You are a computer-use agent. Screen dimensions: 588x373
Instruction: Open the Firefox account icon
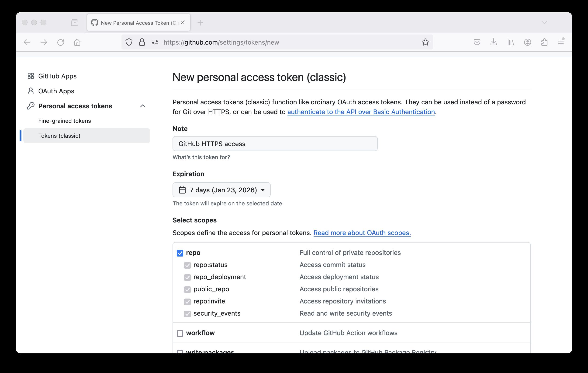pyautogui.click(x=527, y=42)
